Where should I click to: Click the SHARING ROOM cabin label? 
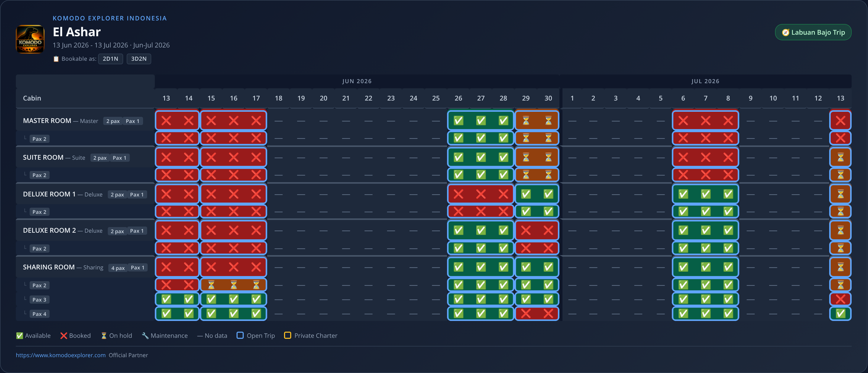coord(49,267)
